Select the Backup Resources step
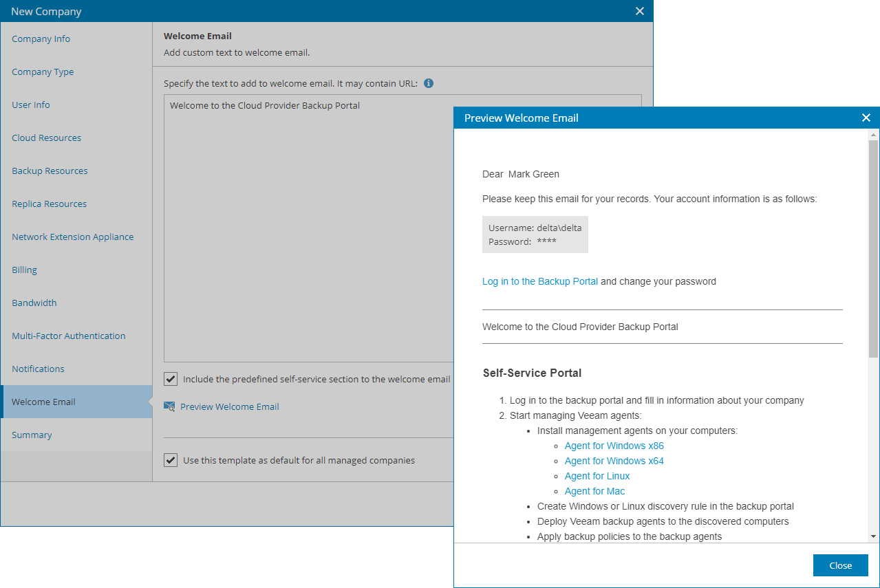880x588 pixels. pos(76,171)
